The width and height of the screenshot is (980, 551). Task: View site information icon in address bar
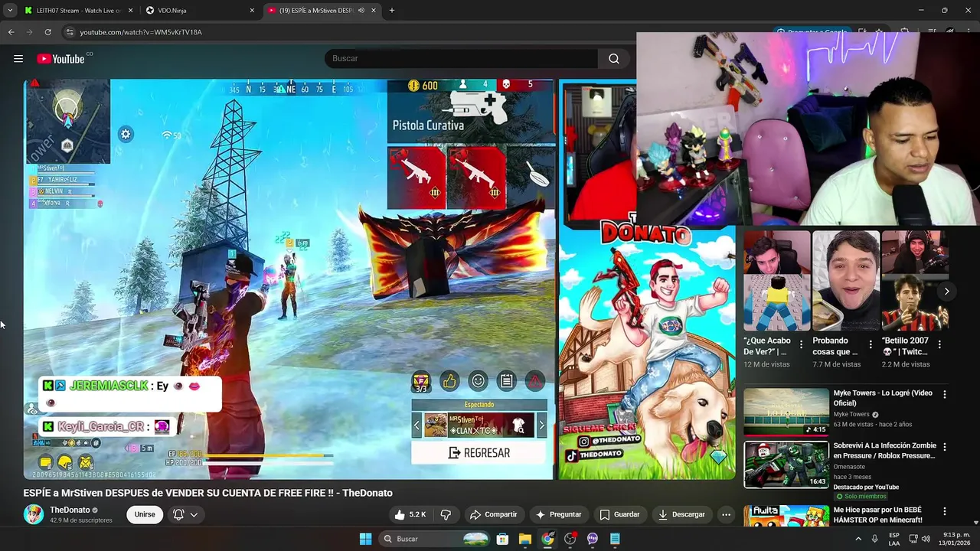click(70, 32)
